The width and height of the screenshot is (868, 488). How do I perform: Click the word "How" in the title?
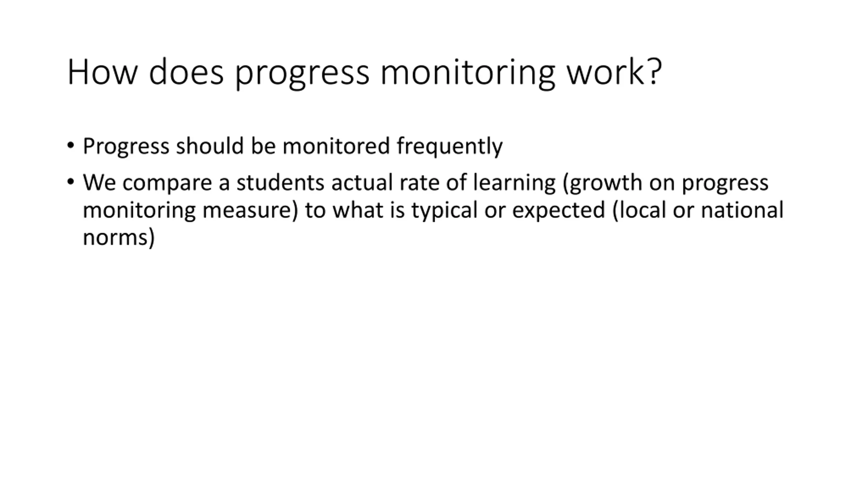(x=102, y=73)
